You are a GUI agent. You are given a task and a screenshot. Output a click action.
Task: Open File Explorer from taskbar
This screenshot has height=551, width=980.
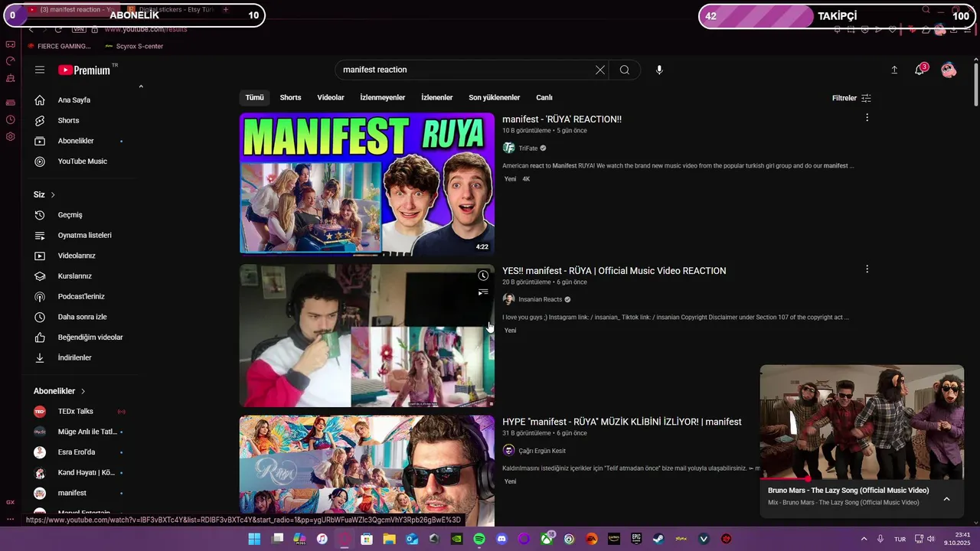click(389, 539)
